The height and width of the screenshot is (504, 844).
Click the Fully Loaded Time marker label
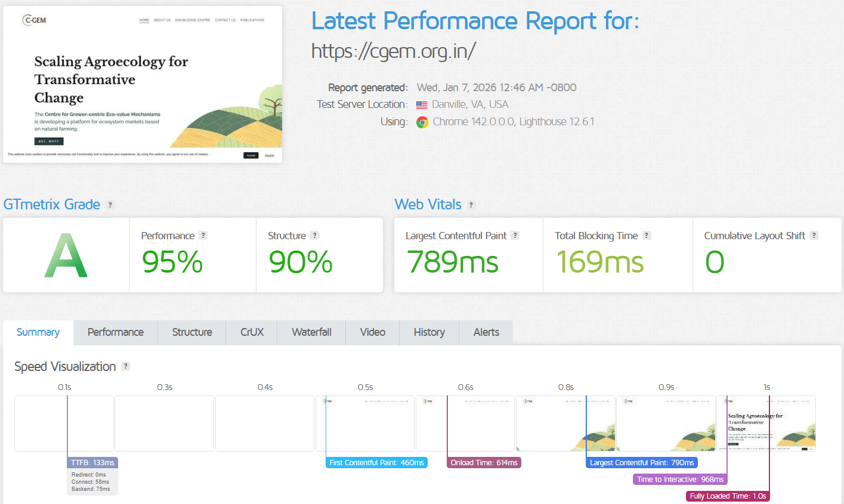click(728, 496)
